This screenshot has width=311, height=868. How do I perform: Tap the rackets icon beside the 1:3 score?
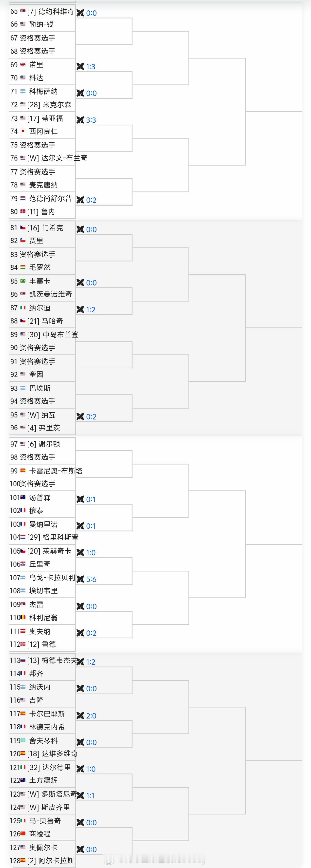(80, 66)
